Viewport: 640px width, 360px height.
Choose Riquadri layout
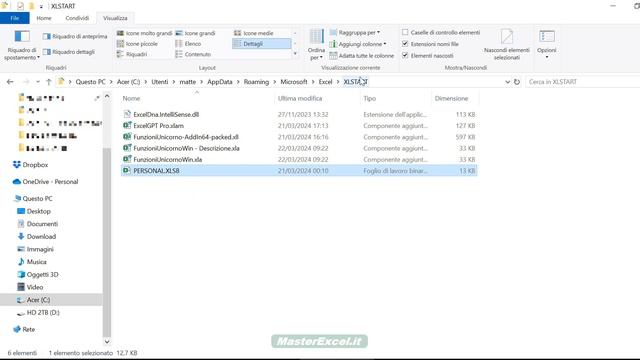pos(132,54)
